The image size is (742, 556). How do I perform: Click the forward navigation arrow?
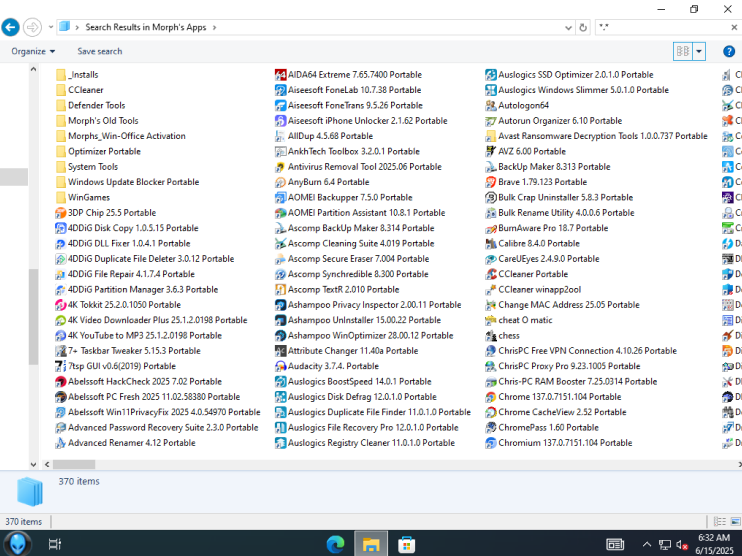point(33,27)
